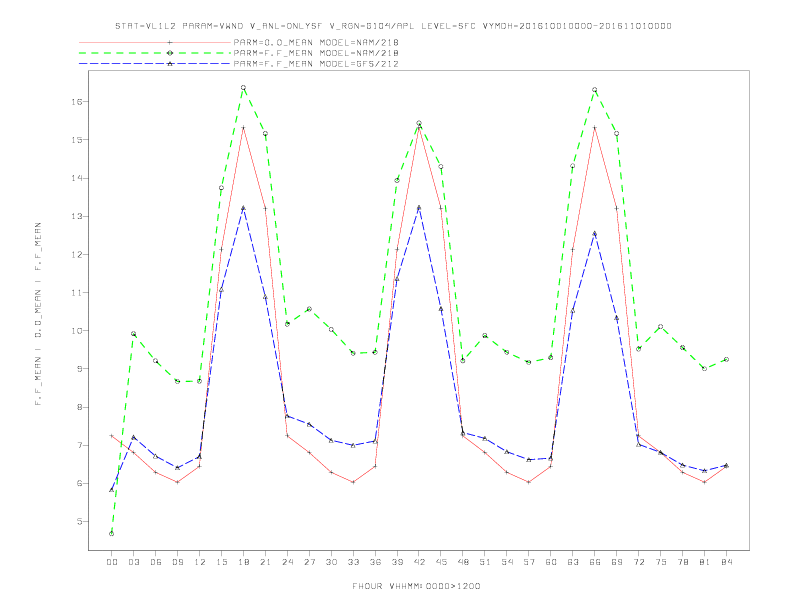The height and width of the screenshot is (612, 792).
Task: Click the 'FHOUR VHHMM:0000>1200' x-axis label
Action: coord(416,586)
